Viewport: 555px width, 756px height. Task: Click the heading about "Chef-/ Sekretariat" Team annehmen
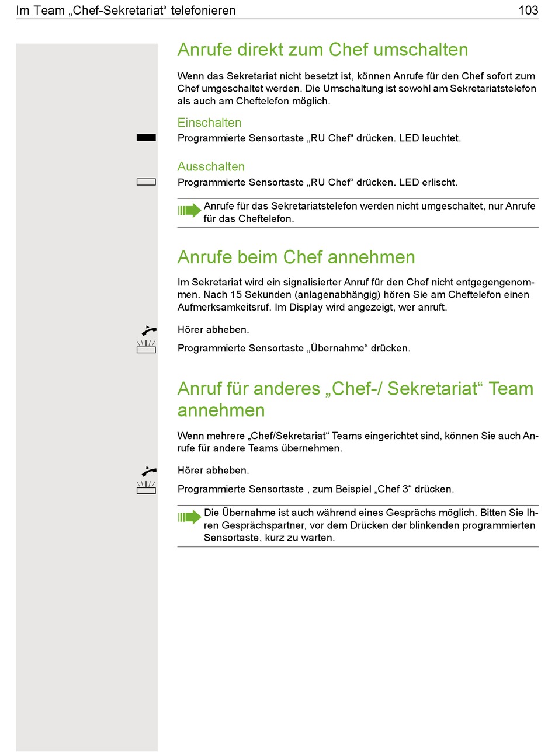(x=355, y=399)
